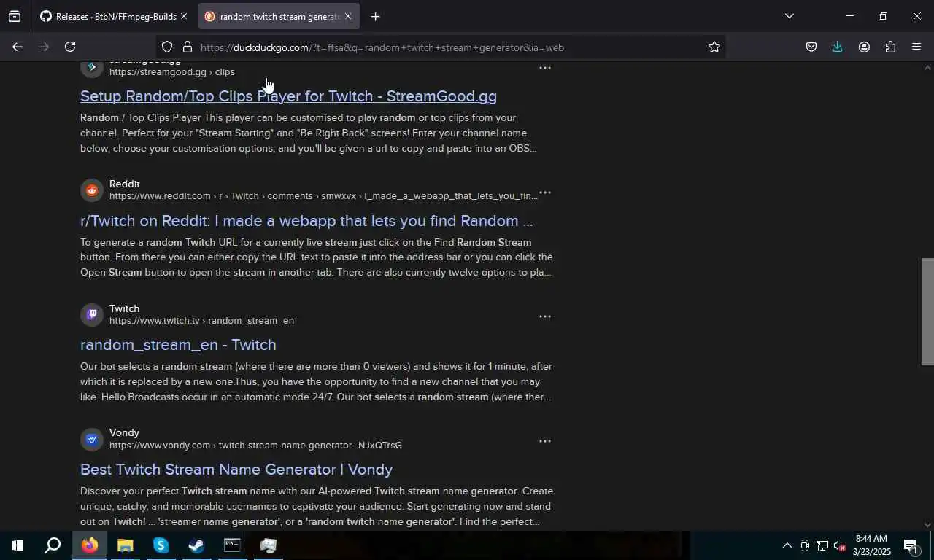Image resolution: width=934 pixels, height=560 pixels.
Task: Click the Reddit site favicon
Action: (92, 190)
